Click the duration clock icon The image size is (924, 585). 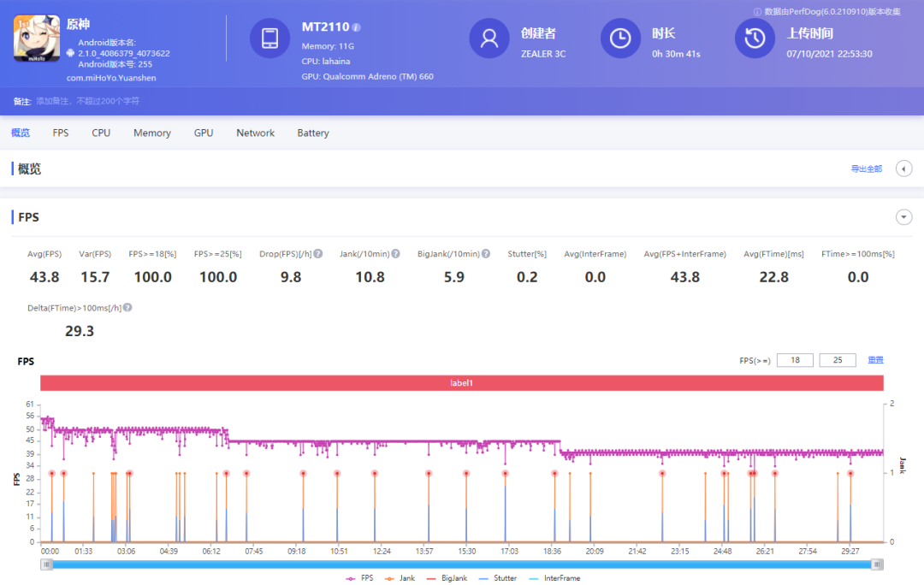pyautogui.click(x=620, y=38)
